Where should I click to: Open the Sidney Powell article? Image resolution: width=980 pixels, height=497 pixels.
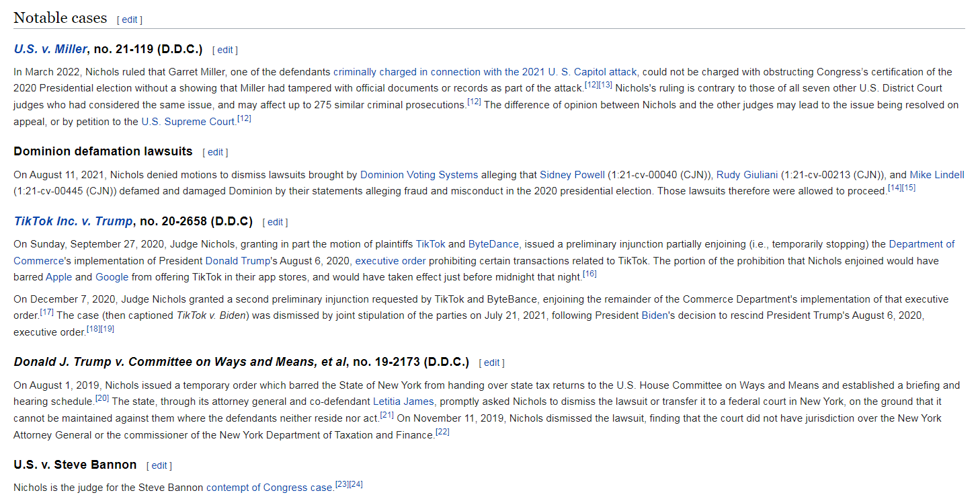572,175
